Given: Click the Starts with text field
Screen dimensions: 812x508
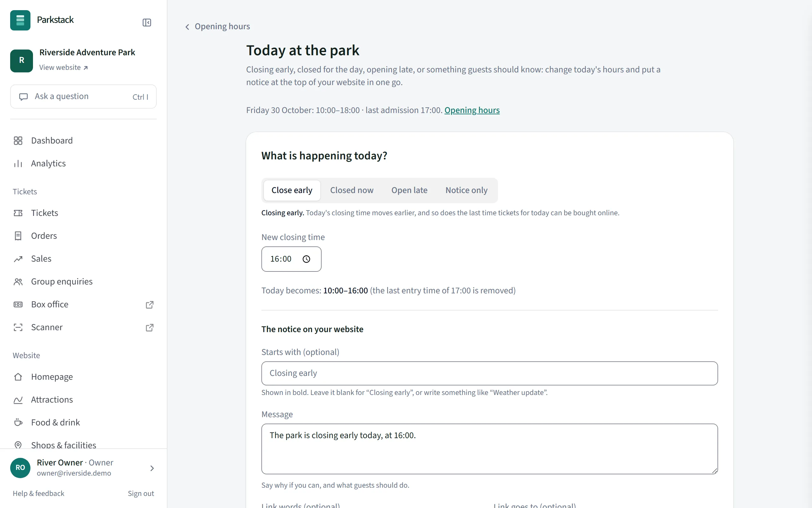Looking at the screenshot, I should click(489, 373).
